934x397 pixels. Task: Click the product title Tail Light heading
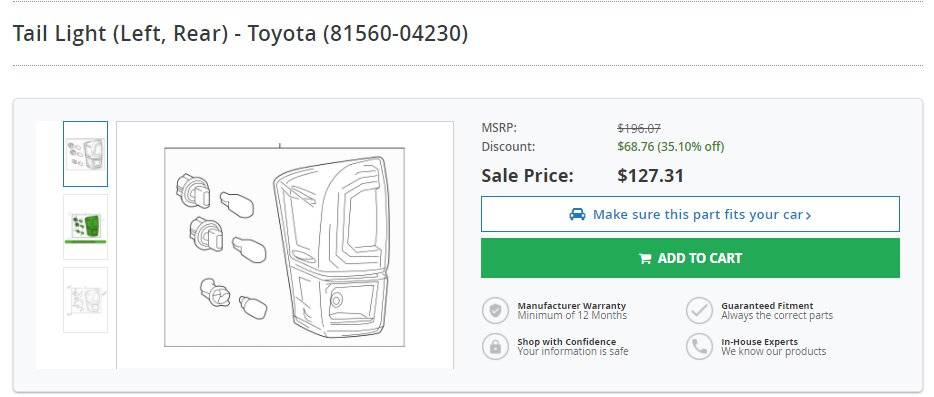(x=240, y=33)
